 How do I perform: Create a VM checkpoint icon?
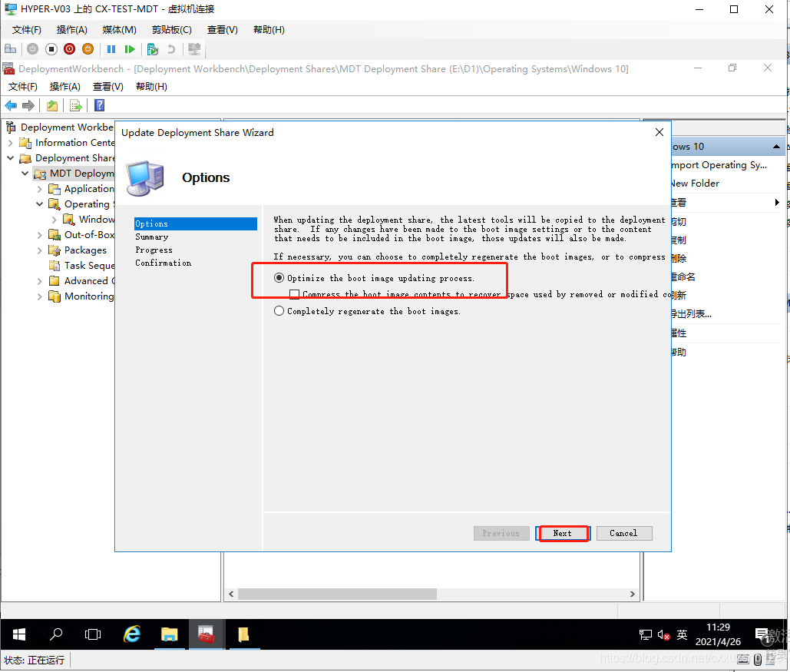pyautogui.click(x=152, y=49)
